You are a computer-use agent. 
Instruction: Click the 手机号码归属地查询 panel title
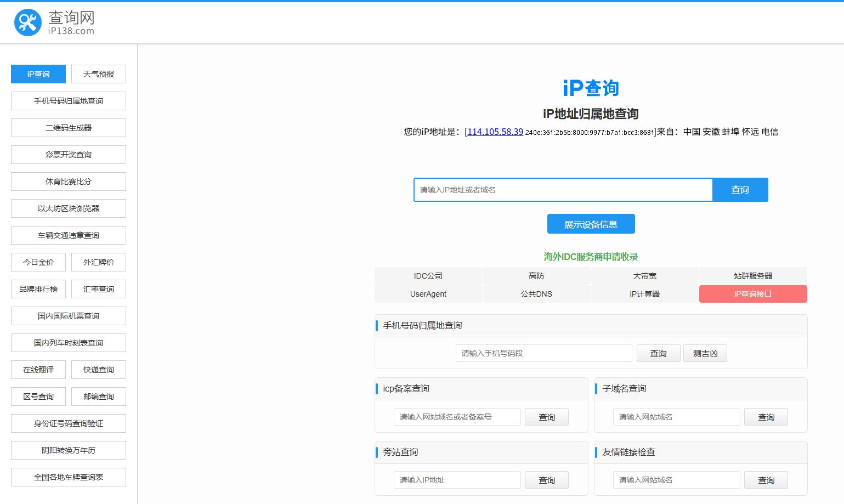(422, 326)
